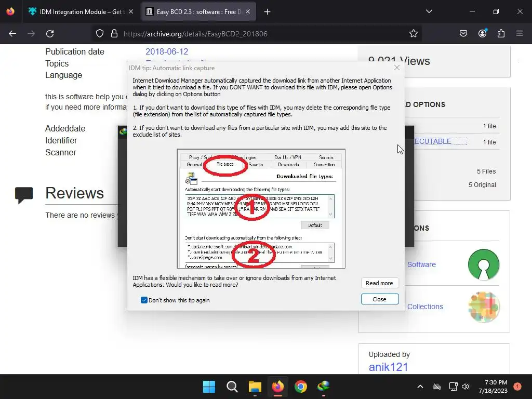The width and height of the screenshot is (532, 399).
Task: Click the 5 Files text
Action: tap(486, 171)
